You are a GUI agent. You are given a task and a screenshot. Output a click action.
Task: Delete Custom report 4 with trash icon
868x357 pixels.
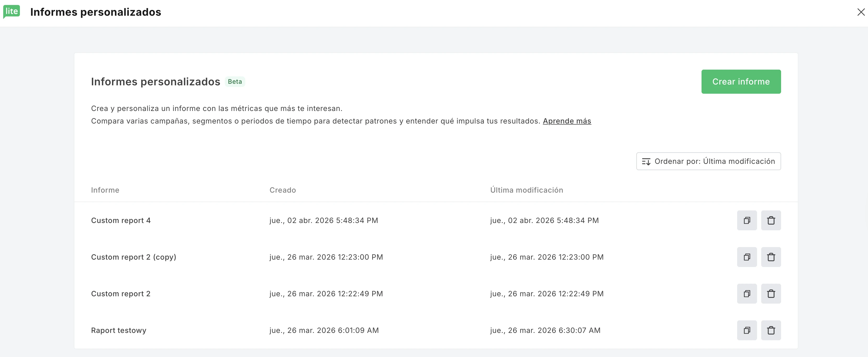pos(771,220)
